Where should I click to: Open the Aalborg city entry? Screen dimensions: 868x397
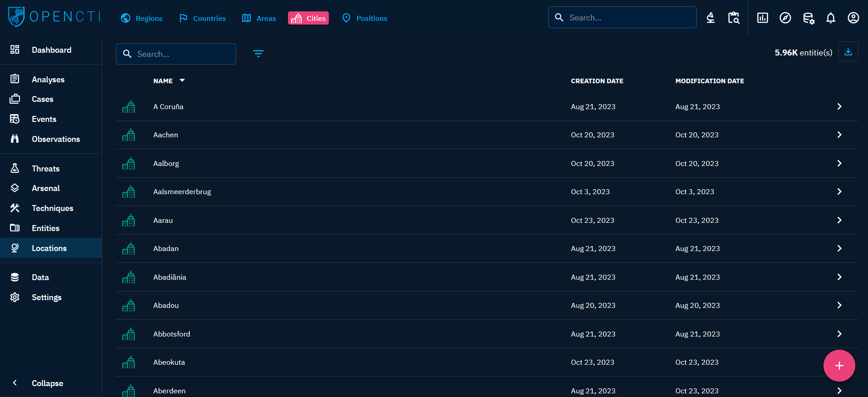pyautogui.click(x=166, y=163)
